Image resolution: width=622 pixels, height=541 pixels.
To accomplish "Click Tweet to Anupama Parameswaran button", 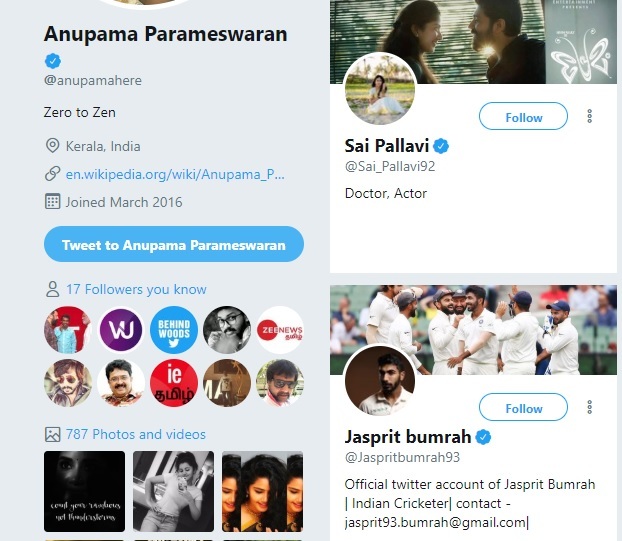I will click(174, 244).
